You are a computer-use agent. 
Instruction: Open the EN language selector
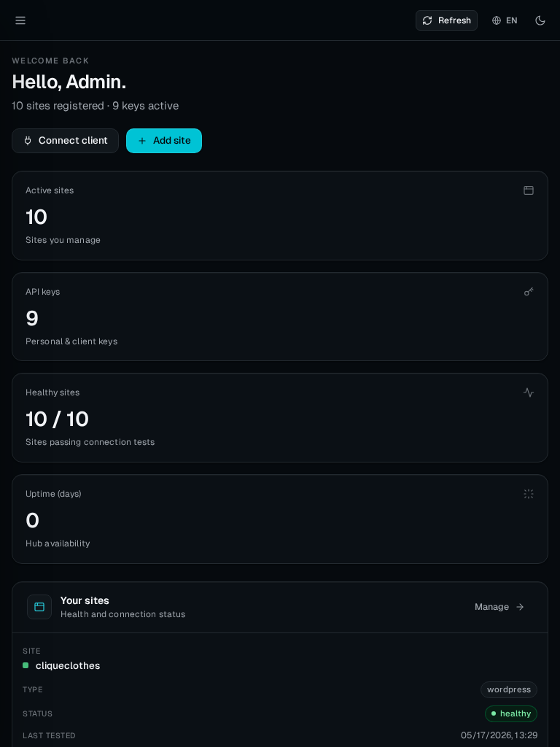click(505, 20)
